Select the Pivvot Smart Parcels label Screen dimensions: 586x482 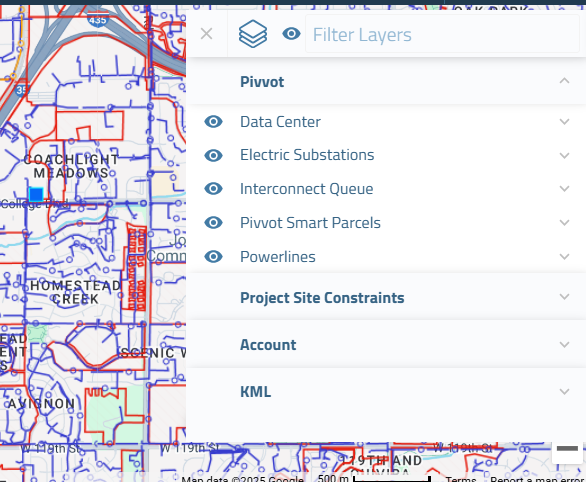coord(310,223)
